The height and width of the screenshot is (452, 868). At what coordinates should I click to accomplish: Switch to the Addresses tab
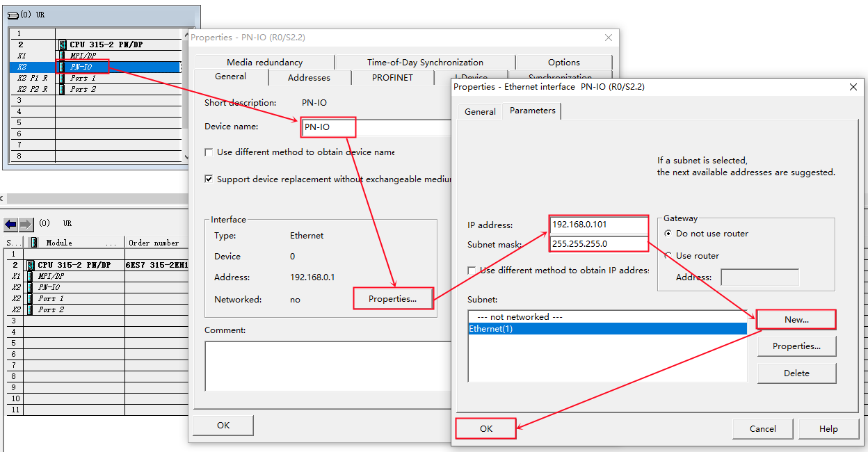(x=309, y=77)
